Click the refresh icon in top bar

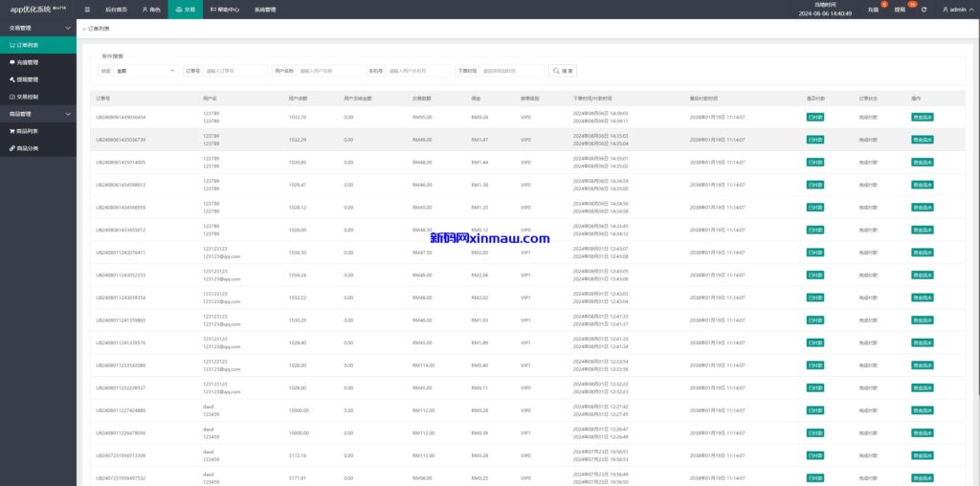924,10
